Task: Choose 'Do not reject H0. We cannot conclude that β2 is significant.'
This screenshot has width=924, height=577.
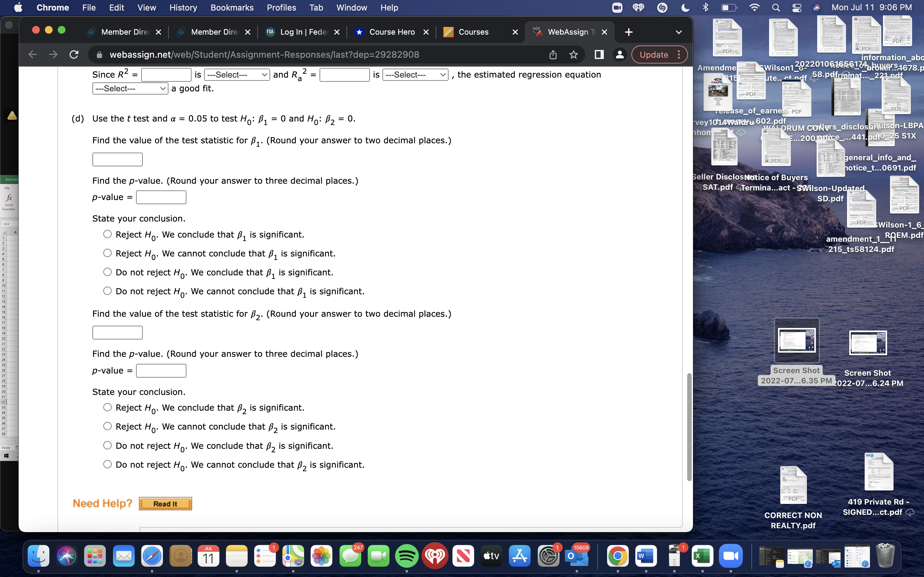Action: (x=107, y=464)
